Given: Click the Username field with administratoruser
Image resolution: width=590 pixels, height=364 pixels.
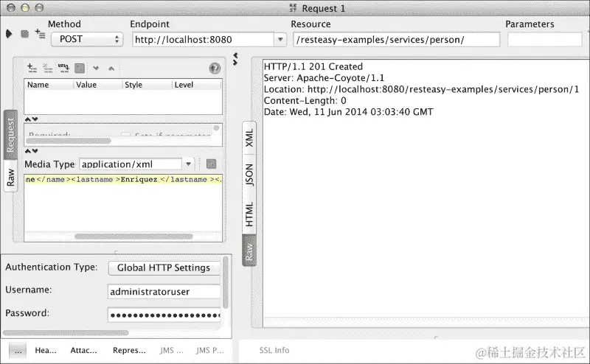Looking at the screenshot, I should [x=164, y=292].
